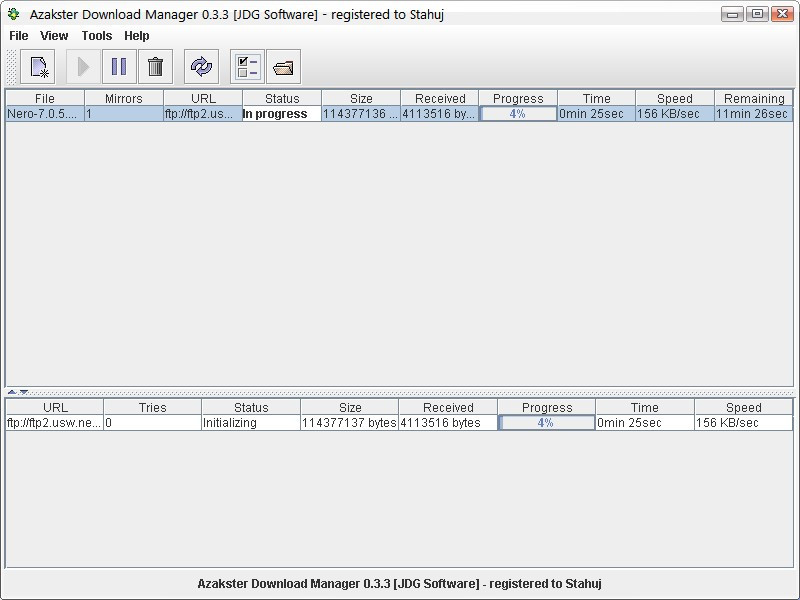Click the 'In progress' status cell
800x600 pixels.
282,113
